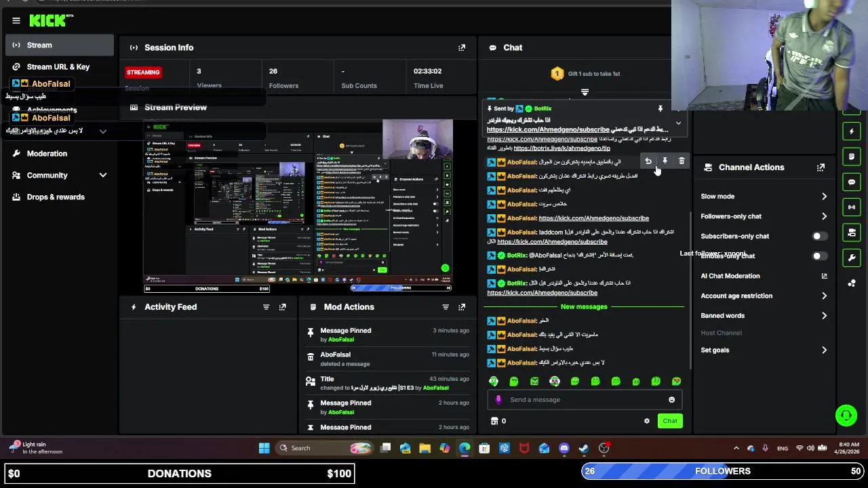Image resolution: width=868 pixels, height=488 pixels.
Task: Open Account age restriction options
Action: (x=764, y=296)
